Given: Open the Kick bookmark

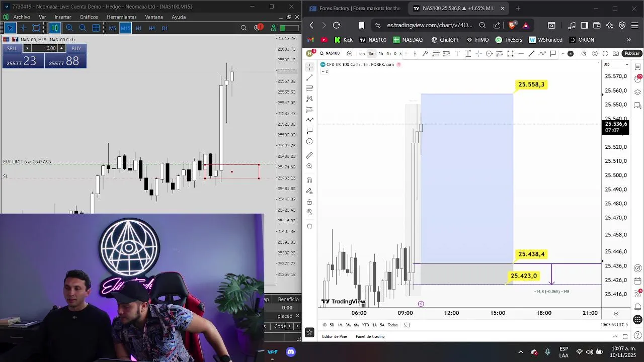Looking at the screenshot, I should coord(344,40).
